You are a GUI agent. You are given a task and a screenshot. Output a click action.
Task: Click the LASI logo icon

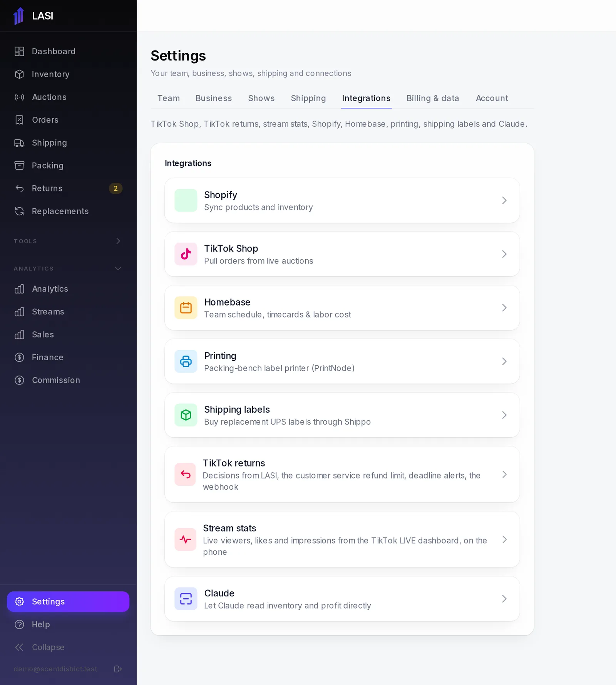point(18,16)
